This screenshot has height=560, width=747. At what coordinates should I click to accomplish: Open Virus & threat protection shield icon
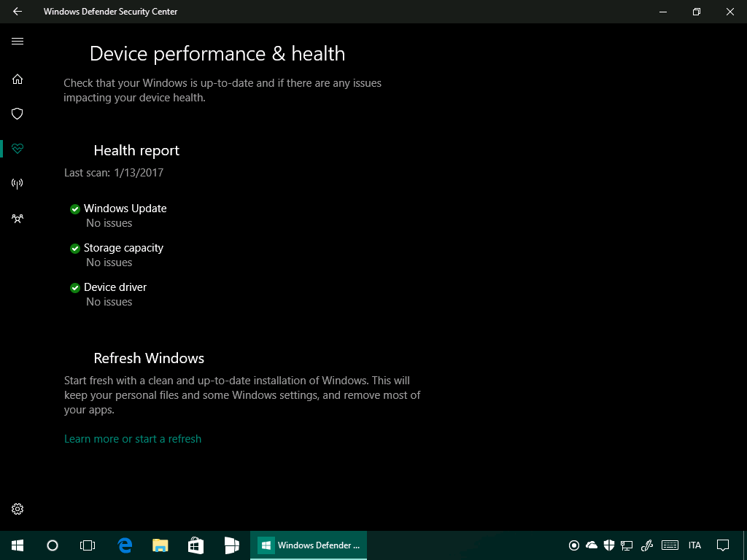click(18, 114)
